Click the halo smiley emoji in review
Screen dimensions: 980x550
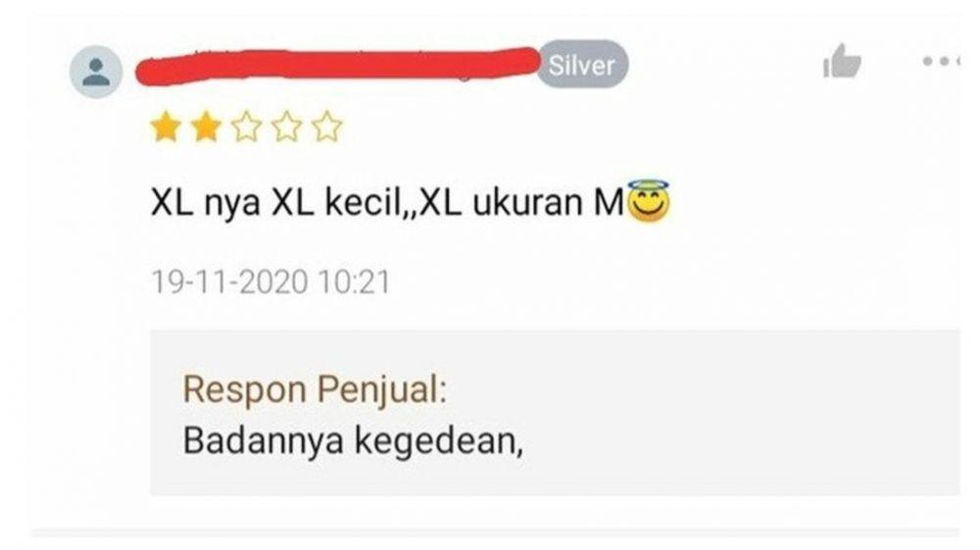pyautogui.click(x=649, y=201)
